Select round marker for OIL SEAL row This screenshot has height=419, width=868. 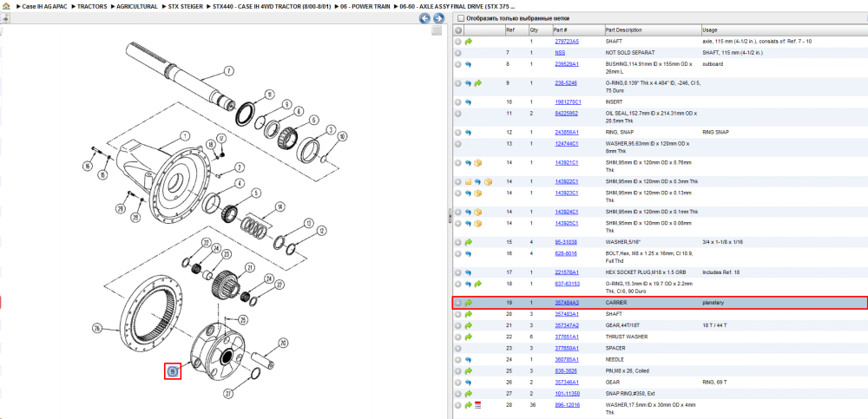coord(457,114)
